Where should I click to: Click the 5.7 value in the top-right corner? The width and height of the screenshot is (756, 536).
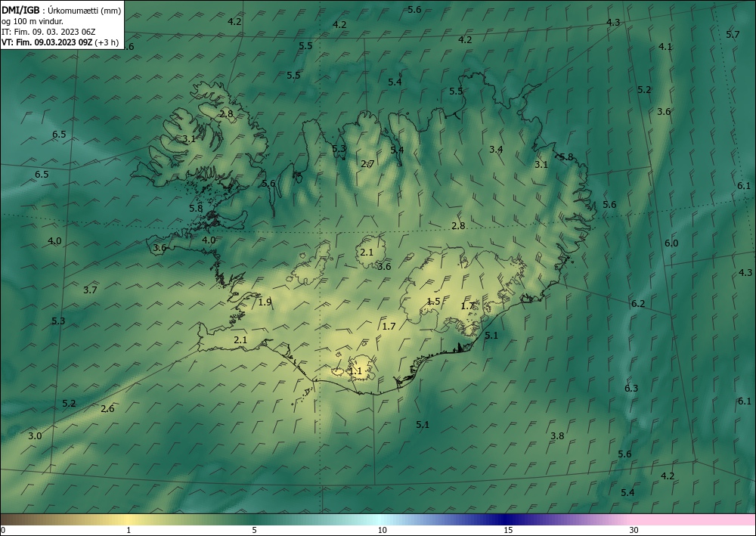click(x=733, y=35)
